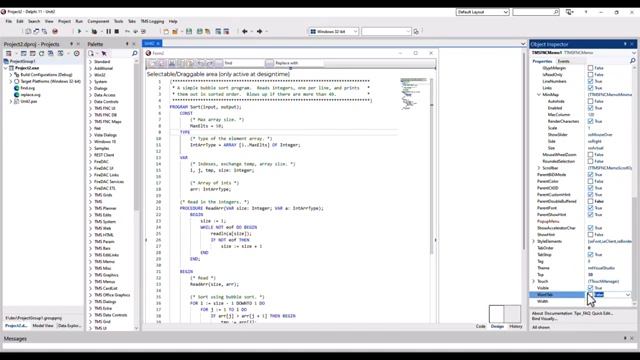640x360 pixels.
Task: Click the green save icon in main toolbar
Action: (189, 31)
